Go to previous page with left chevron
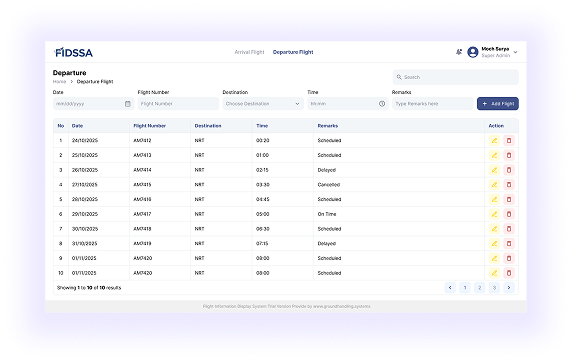The height and width of the screenshot is (362, 572). (450, 288)
